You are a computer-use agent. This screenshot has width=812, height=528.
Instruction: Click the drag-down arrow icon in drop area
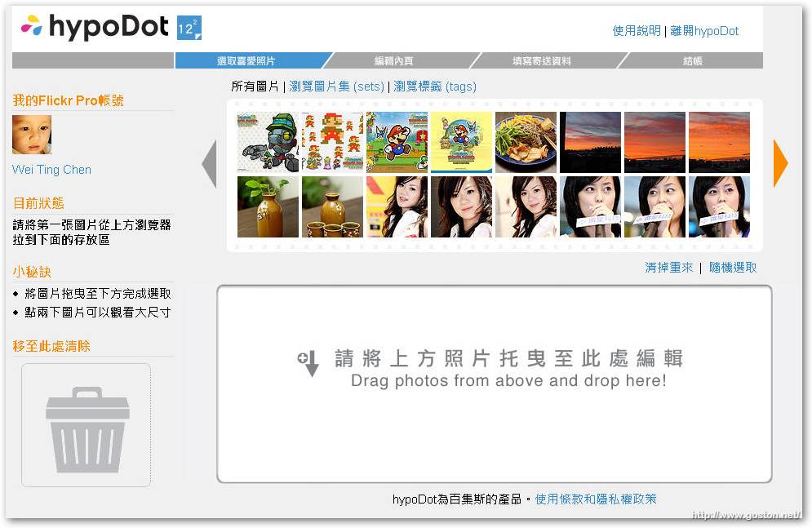[309, 364]
